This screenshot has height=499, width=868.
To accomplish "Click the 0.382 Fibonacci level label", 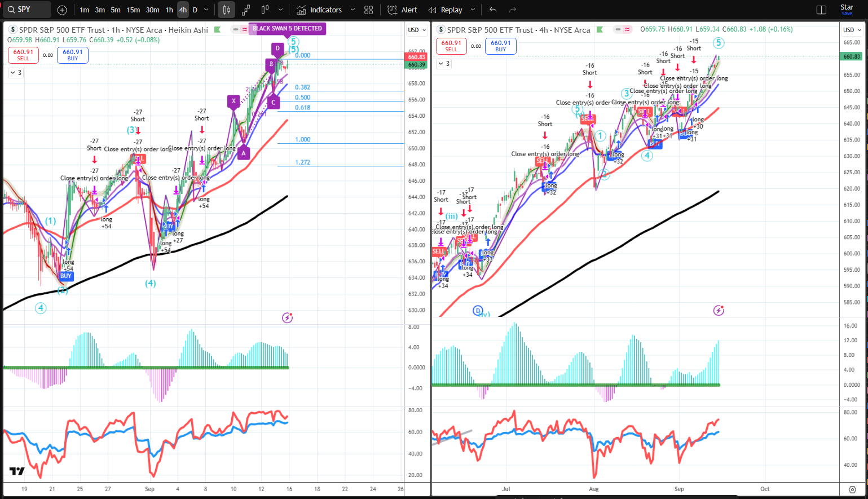I will point(302,87).
